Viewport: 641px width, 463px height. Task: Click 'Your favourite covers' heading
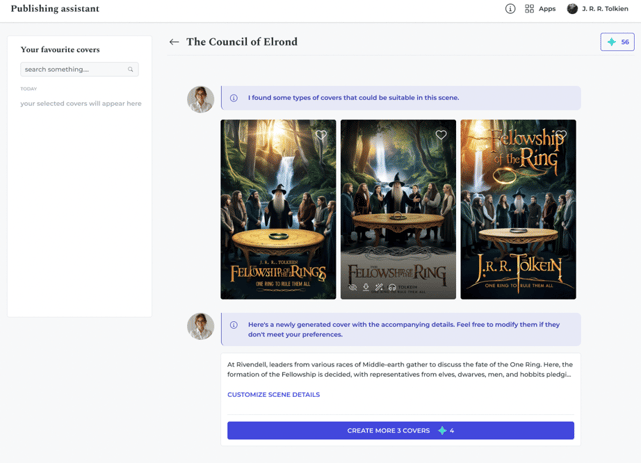[x=60, y=49]
